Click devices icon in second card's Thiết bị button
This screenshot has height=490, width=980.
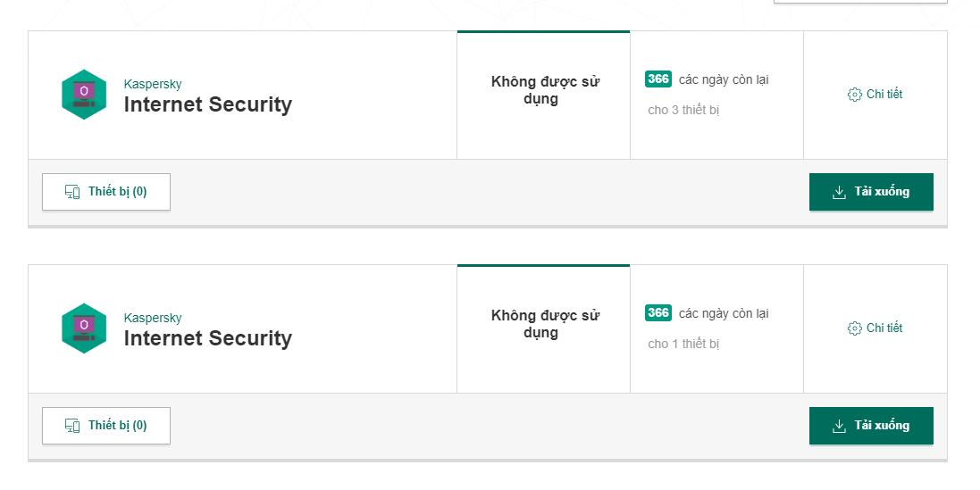click(72, 426)
